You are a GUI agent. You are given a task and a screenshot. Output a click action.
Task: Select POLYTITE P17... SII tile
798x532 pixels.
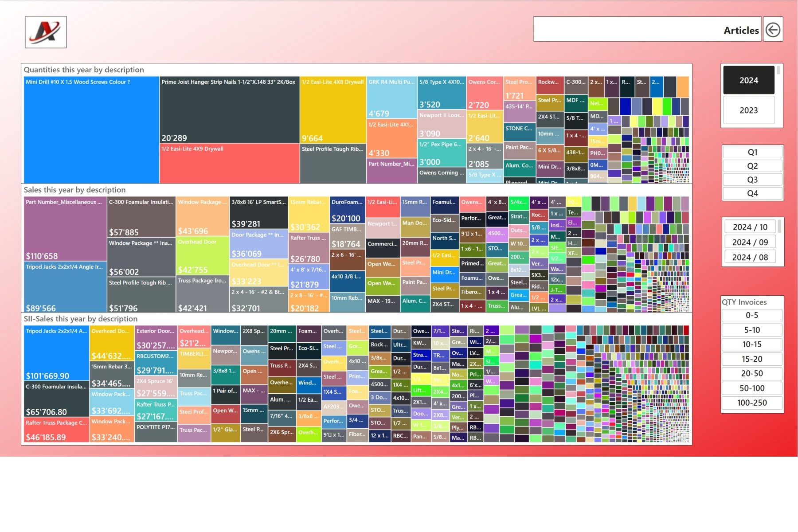pyautogui.click(x=156, y=432)
